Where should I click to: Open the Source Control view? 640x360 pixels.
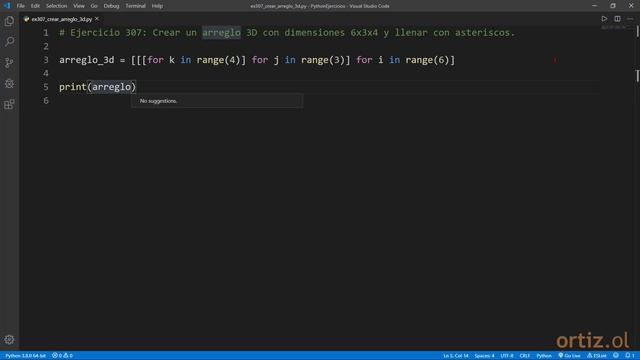coord(9,62)
